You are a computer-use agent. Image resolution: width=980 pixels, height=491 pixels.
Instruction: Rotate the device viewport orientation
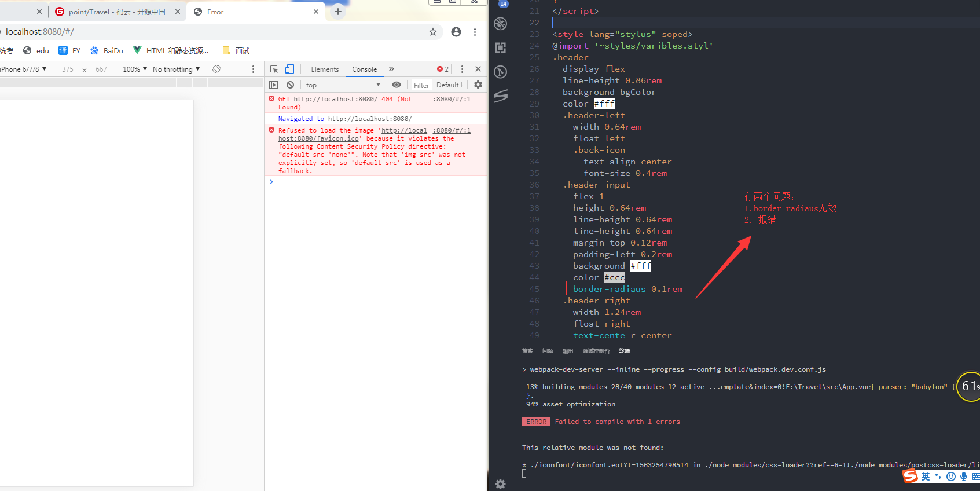216,69
